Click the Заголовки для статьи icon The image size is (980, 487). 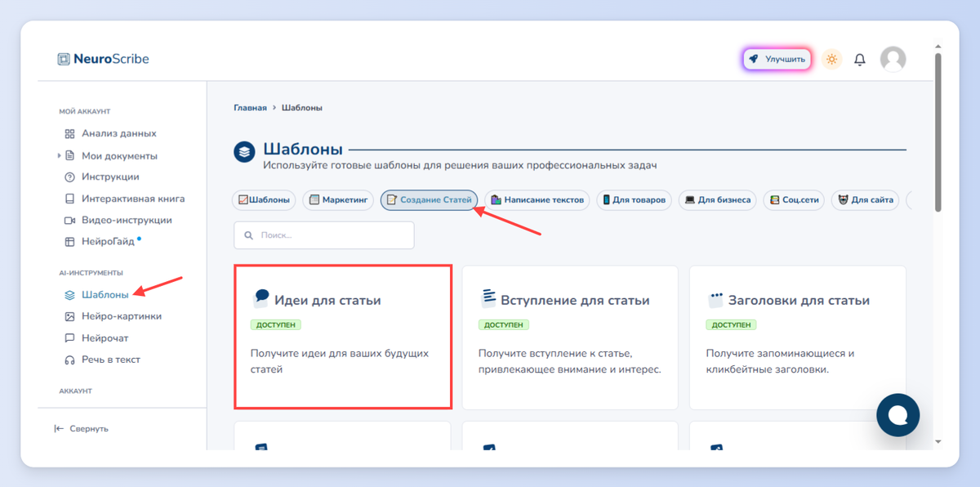click(715, 299)
